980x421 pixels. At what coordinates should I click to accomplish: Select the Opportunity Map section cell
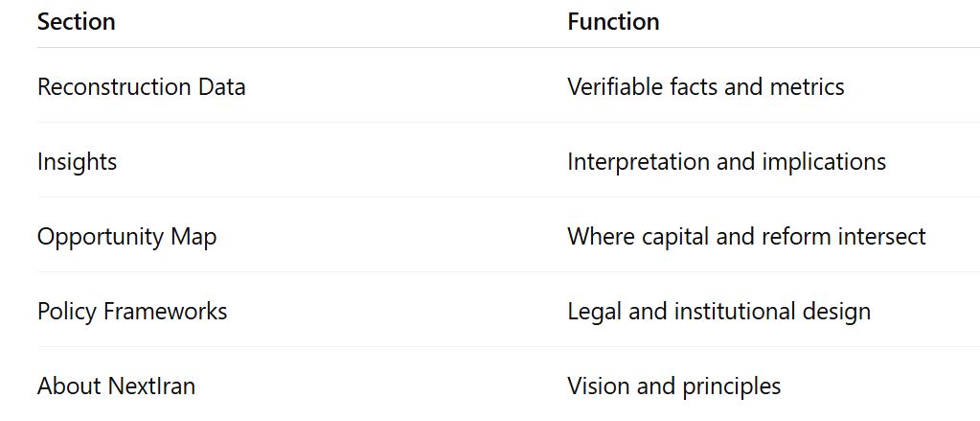[126, 237]
